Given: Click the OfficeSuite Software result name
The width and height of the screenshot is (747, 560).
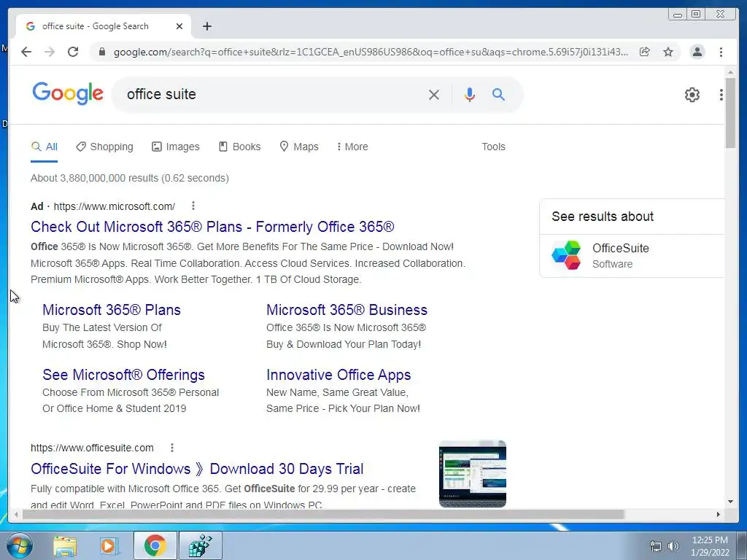Looking at the screenshot, I should click(620, 248).
